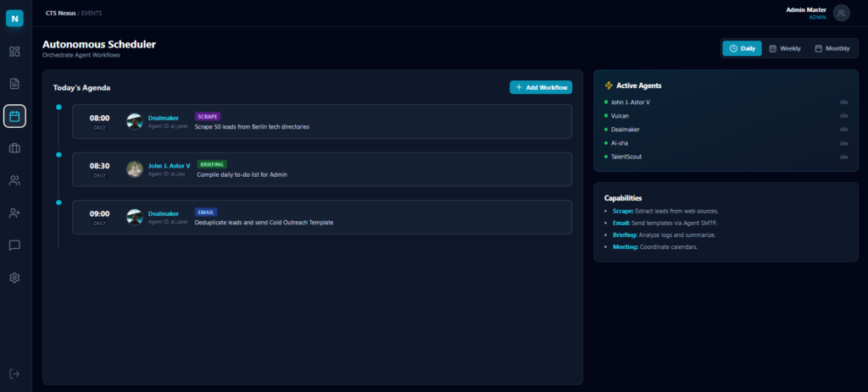This screenshot has width=868, height=392.
Task: Click the Dealmaker avatar on 08:00 workflow
Action: click(x=135, y=121)
